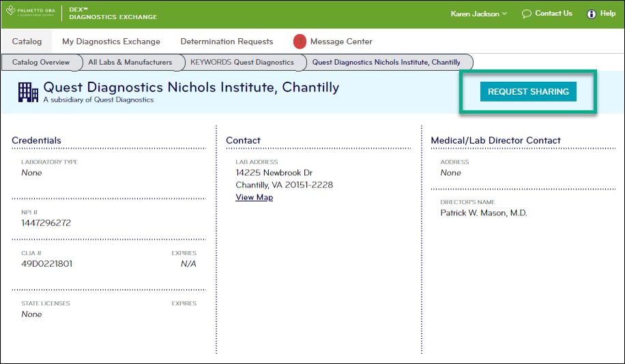Open Help via the info icon
This screenshot has height=364, width=625.
[x=592, y=14]
